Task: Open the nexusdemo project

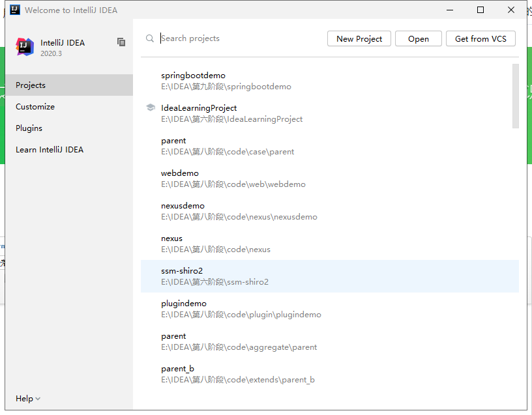Action: pos(330,211)
